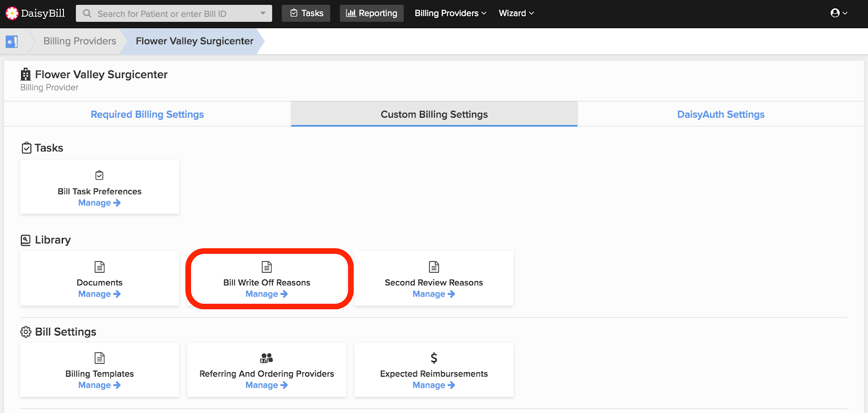This screenshot has height=413, width=868.
Task: Click the Bill Task Preferences clipboard icon
Action: [x=99, y=175]
